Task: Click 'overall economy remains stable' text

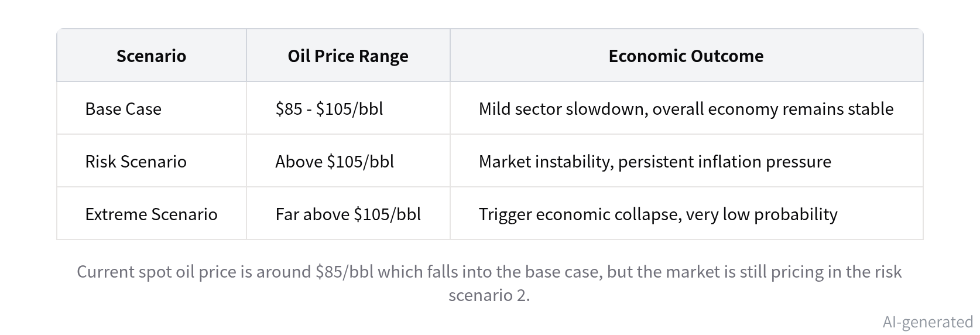Action: point(773,109)
